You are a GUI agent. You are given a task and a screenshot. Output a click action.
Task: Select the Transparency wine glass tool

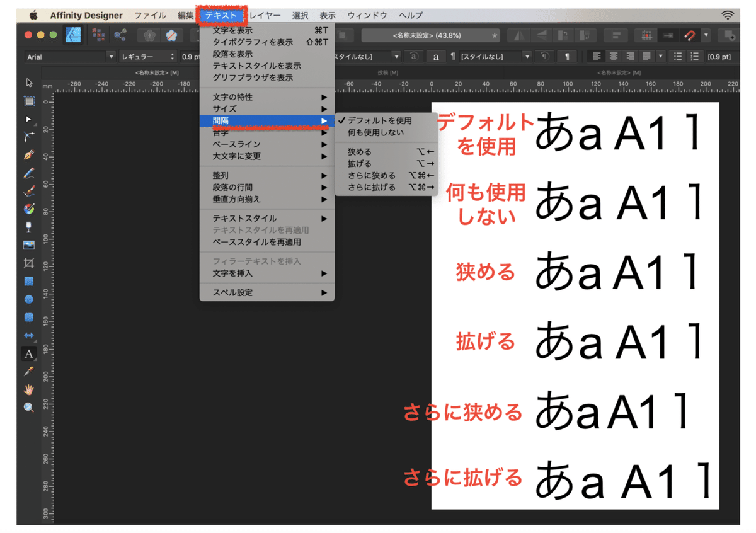(x=29, y=227)
